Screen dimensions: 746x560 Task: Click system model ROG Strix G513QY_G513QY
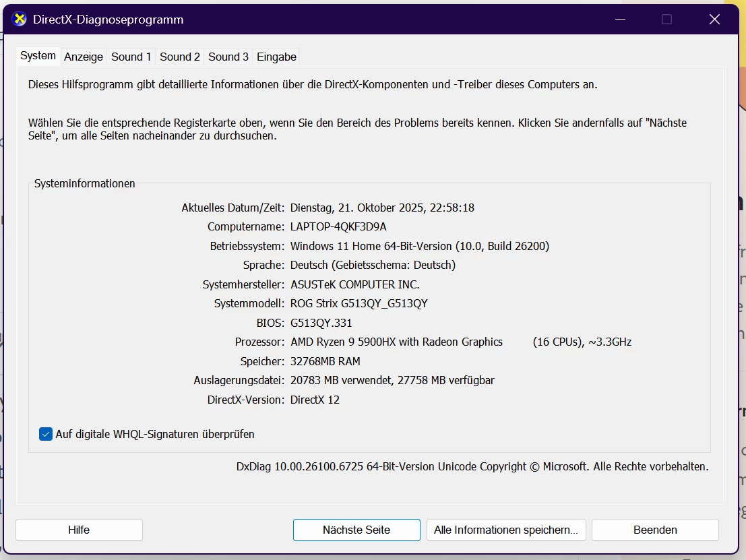pyautogui.click(x=359, y=303)
